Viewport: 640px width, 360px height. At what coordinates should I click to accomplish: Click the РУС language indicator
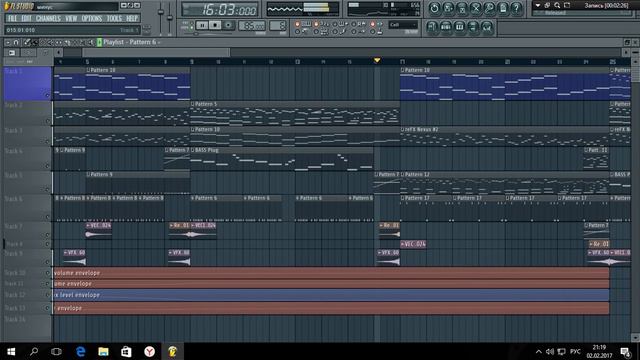point(576,351)
